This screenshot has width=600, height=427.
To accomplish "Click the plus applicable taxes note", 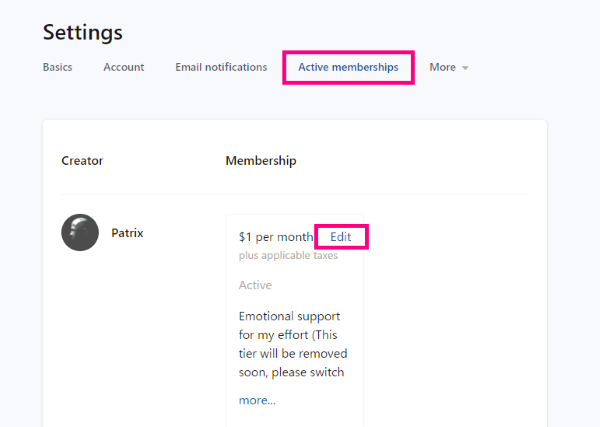I will [x=288, y=256].
